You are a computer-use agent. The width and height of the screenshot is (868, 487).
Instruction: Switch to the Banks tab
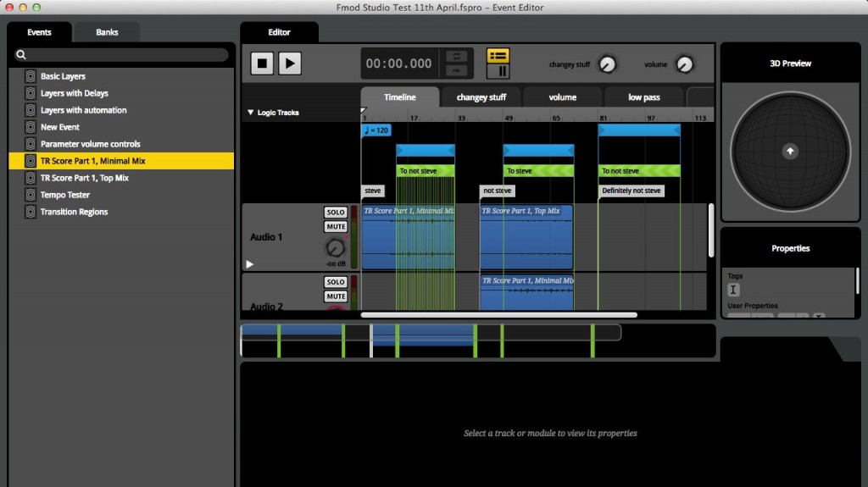coord(107,33)
